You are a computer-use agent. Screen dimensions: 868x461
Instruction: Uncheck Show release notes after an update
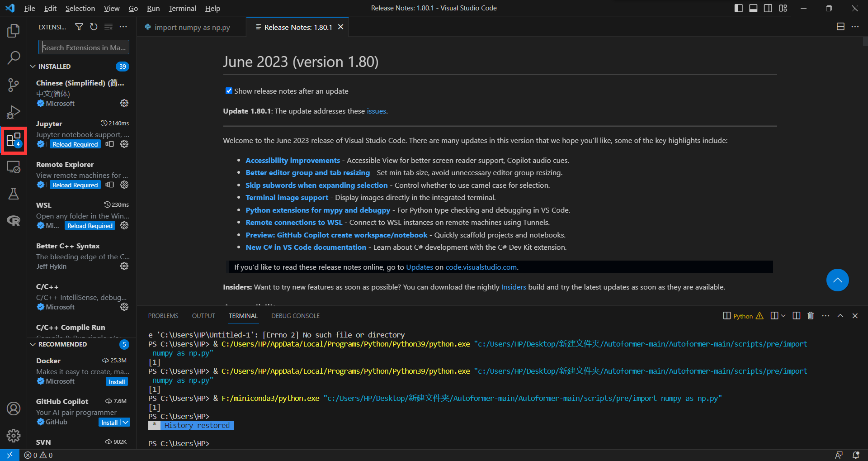point(229,91)
